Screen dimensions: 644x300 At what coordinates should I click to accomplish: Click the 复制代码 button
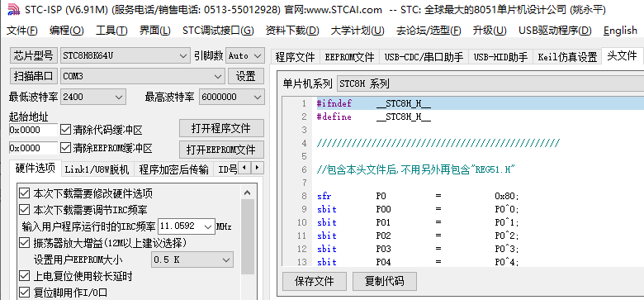point(385,281)
